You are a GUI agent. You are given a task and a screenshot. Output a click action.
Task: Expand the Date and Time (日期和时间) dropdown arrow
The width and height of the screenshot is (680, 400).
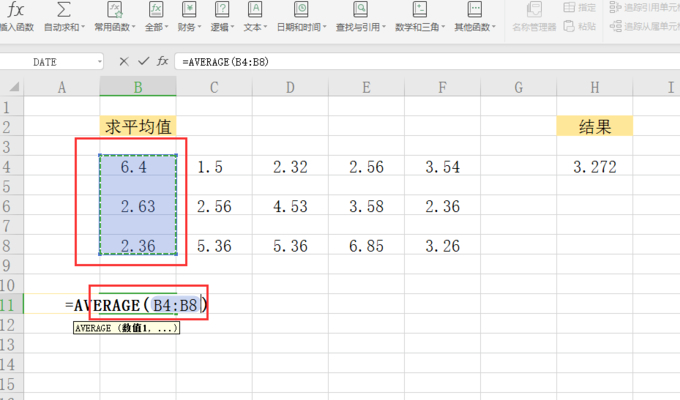[324, 27]
